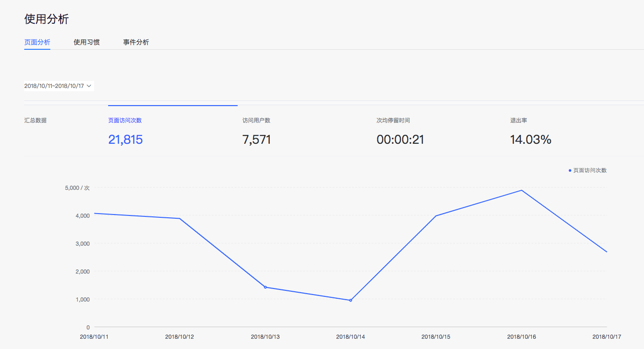Click the chevron arrow beside the date range

89,86
